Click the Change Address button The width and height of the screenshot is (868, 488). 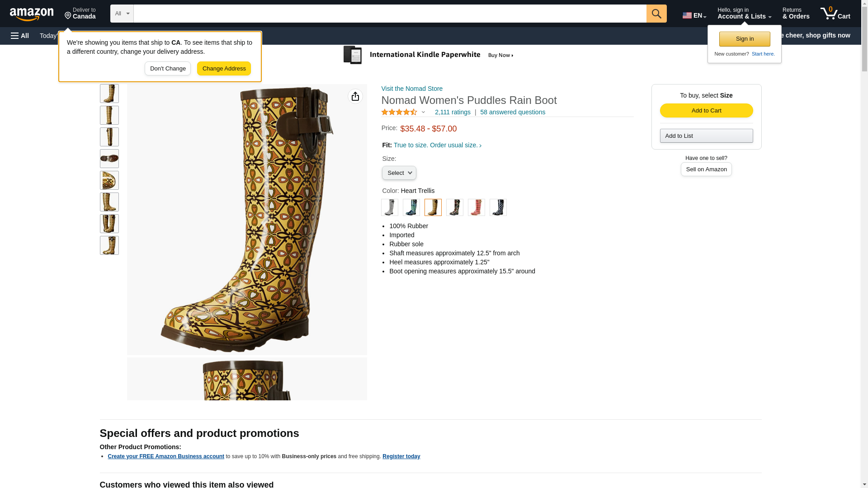point(224,69)
